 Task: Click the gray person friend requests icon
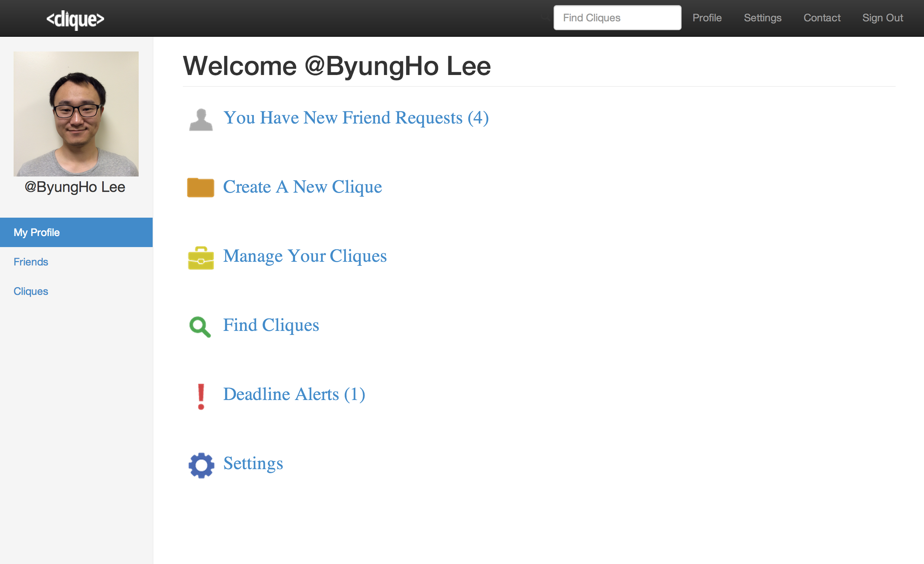tap(201, 119)
